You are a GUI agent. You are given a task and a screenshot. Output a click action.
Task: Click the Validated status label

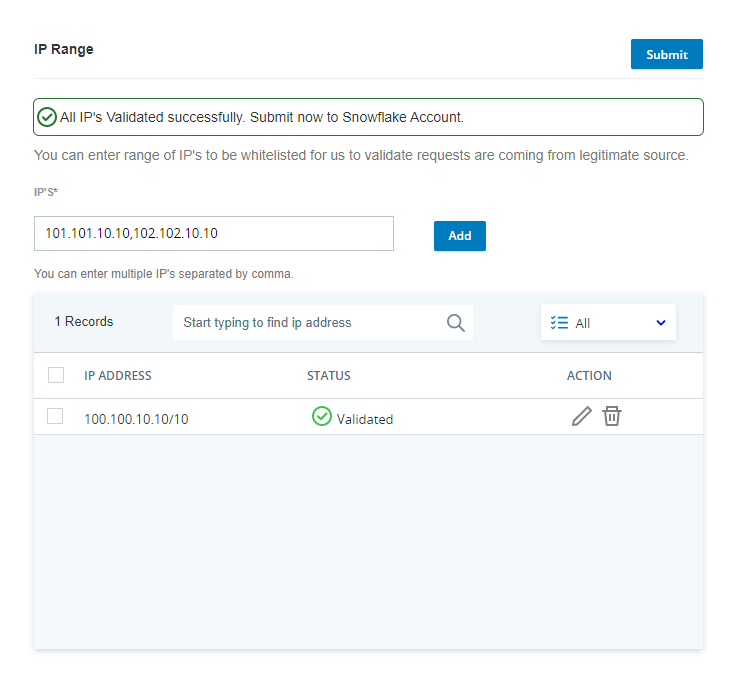[x=364, y=419]
